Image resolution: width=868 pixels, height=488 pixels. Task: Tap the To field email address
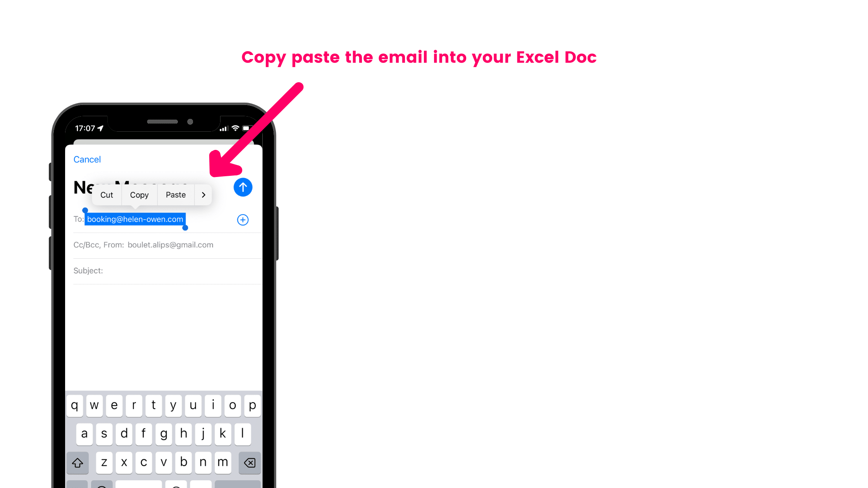click(x=135, y=219)
